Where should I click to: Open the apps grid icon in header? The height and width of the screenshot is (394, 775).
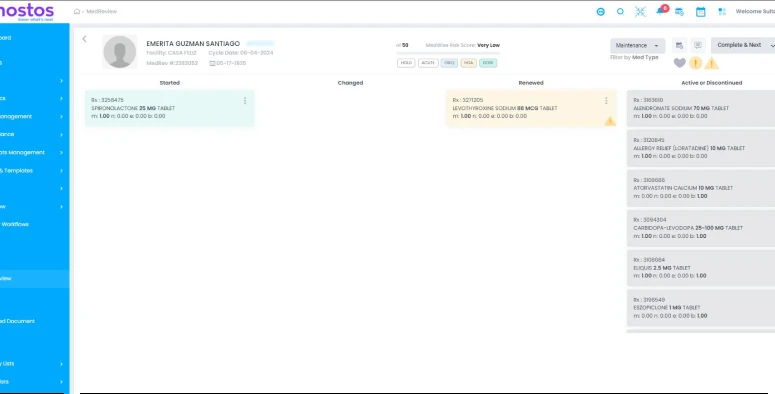722,12
